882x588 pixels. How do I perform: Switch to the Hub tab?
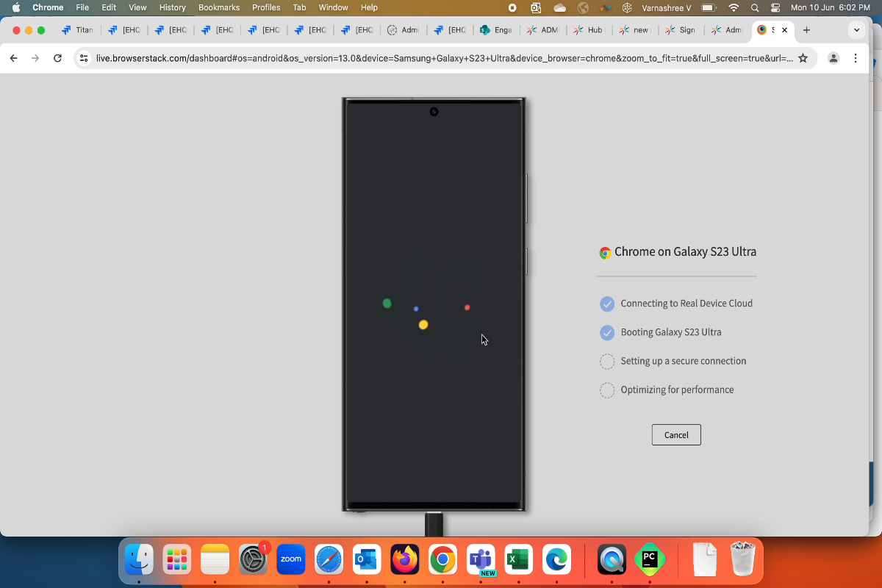pos(589,30)
